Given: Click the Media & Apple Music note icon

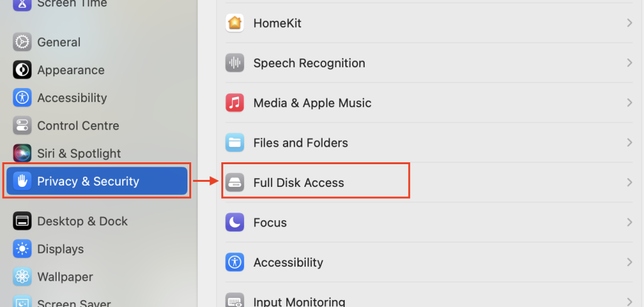Looking at the screenshot, I should pyautogui.click(x=235, y=103).
